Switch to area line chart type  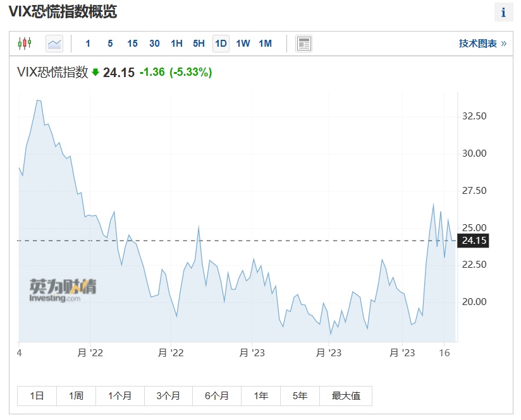tap(54, 43)
